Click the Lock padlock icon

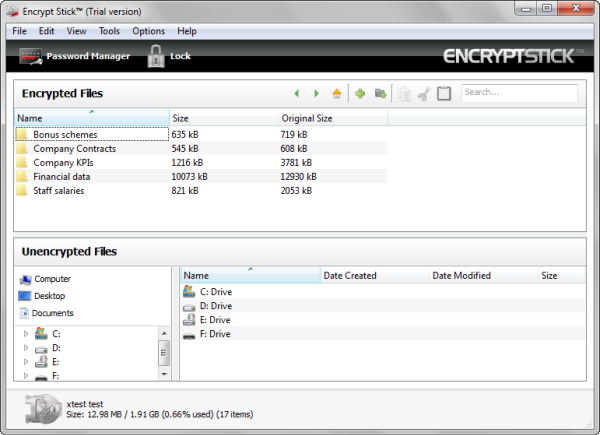(x=156, y=56)
